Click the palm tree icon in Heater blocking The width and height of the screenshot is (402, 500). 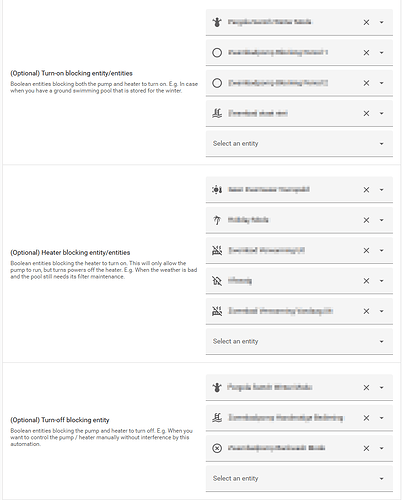pyautogui.click(x=217, y=220)
